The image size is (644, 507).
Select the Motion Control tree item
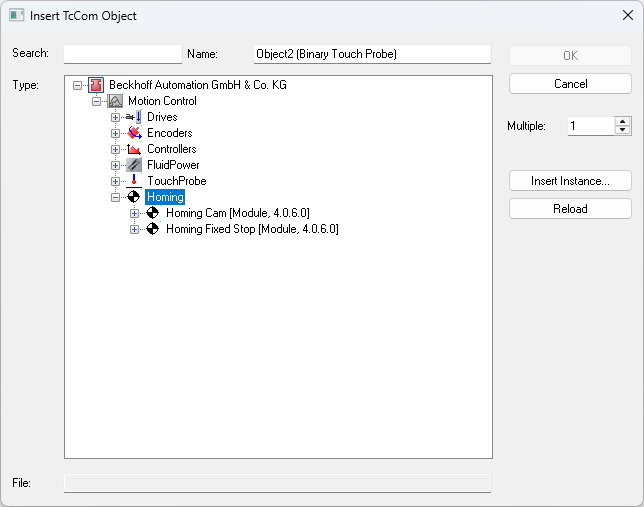pyautogui.click(x=162, y=101)
